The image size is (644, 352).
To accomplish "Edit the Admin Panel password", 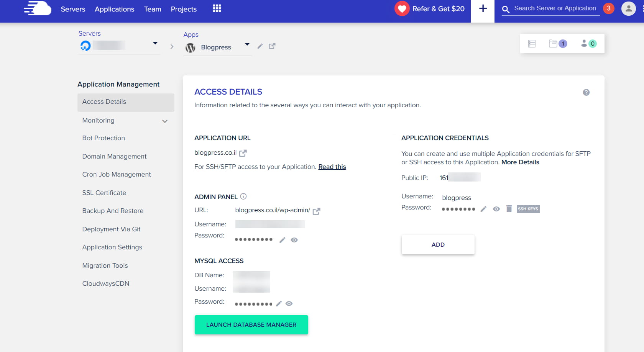I will (283, 240).
